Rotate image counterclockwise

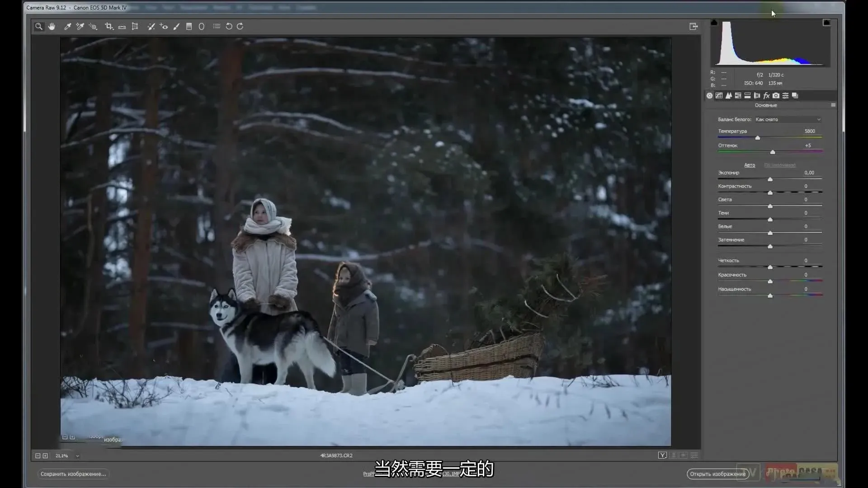[x=229, y=27]
